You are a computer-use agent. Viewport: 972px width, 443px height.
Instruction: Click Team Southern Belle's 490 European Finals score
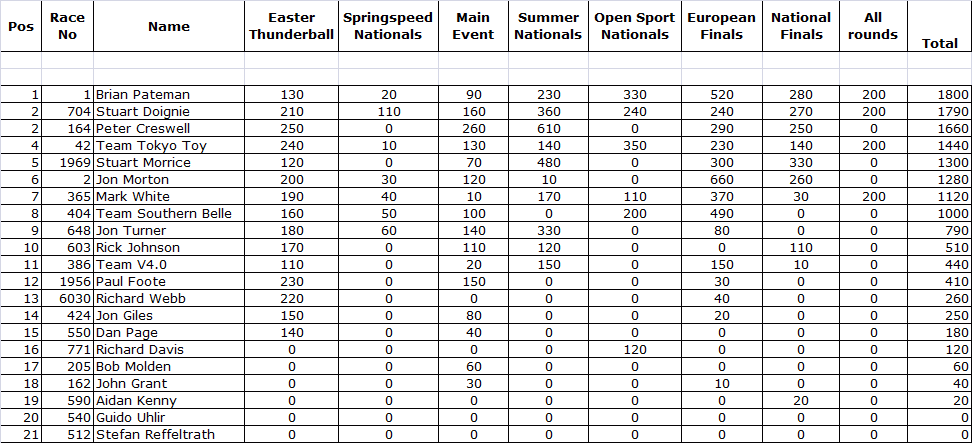click(721, 214)
